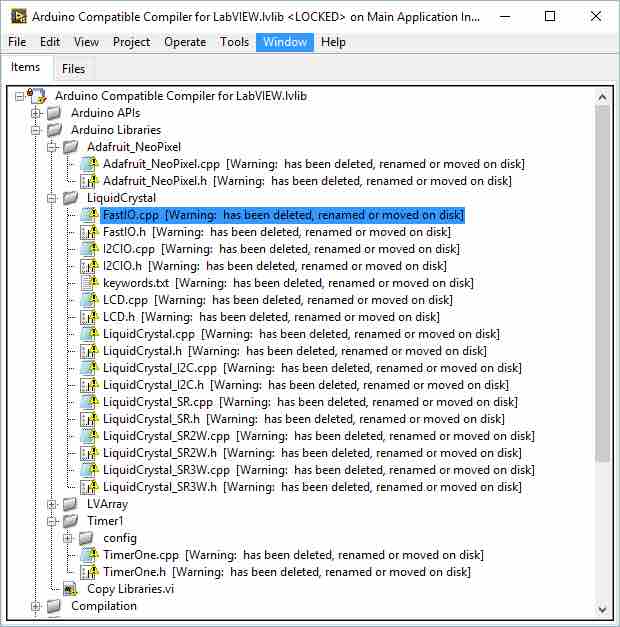Screen dimensions: 620x627
Task: Click the LVArray folder icon
Action: click(70, 504)
